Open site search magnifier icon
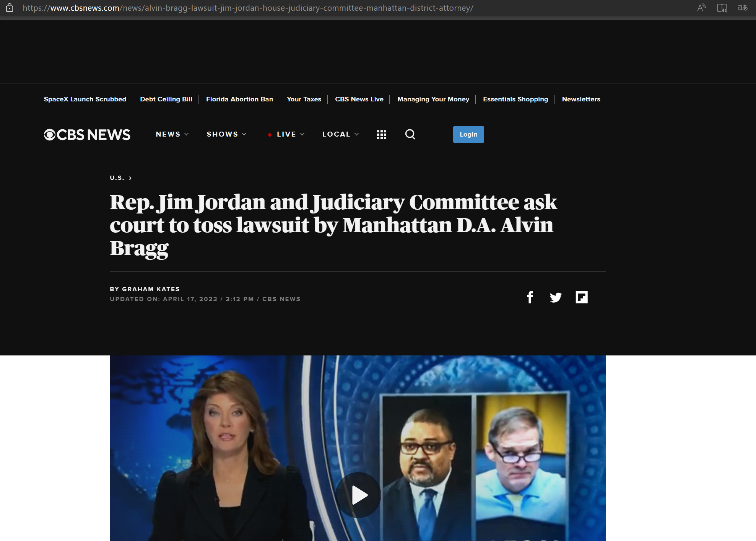Viewport: 756px width, 541px height. tap(410, 134)
